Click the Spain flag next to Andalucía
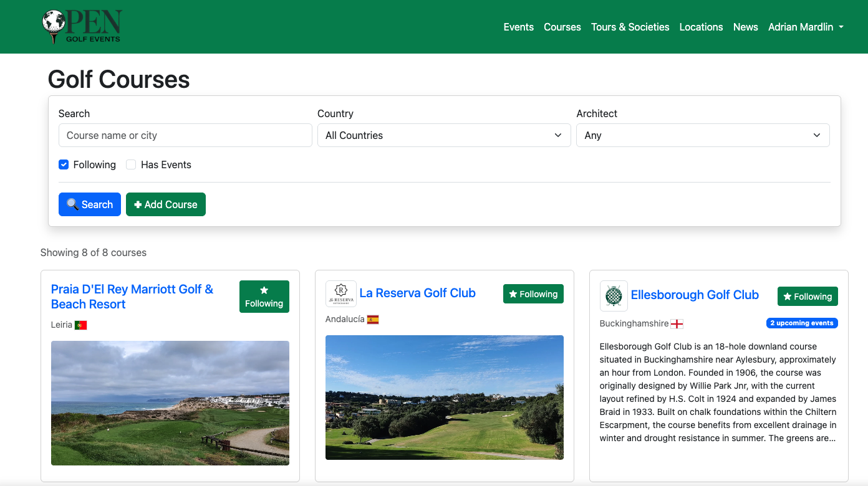868x486 pixels. pos(373,320)
